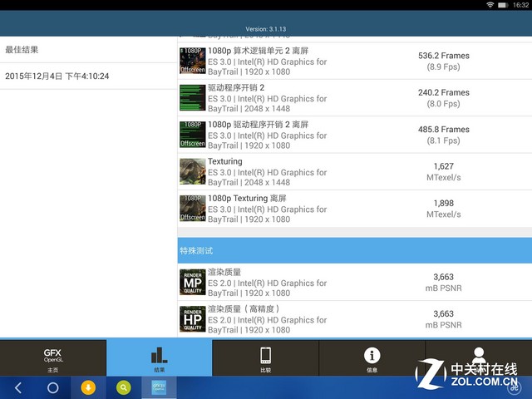Screen dimensions: 532x399
Task: Open the yellow download app in taskbar
Action: point(88,387)
